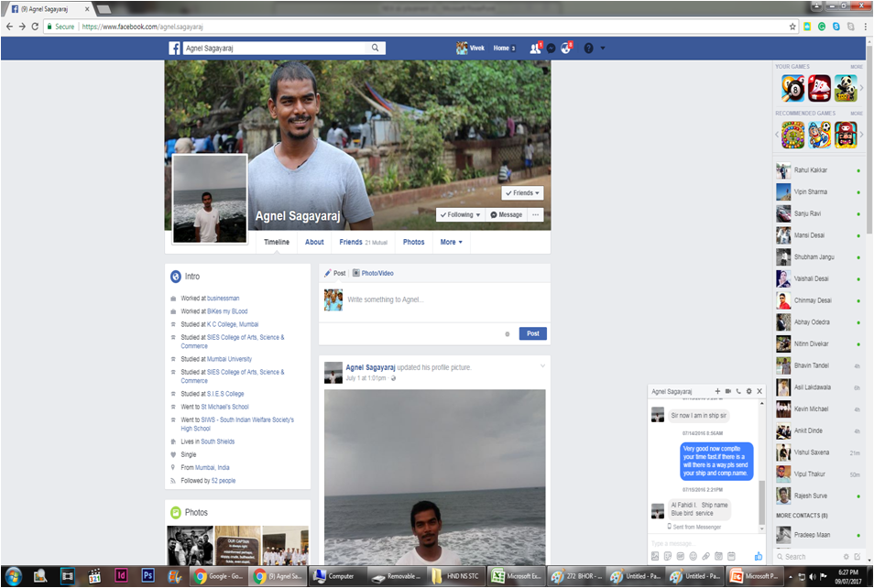Send a thumbs-up like in chat

click(x=758, y=556)
